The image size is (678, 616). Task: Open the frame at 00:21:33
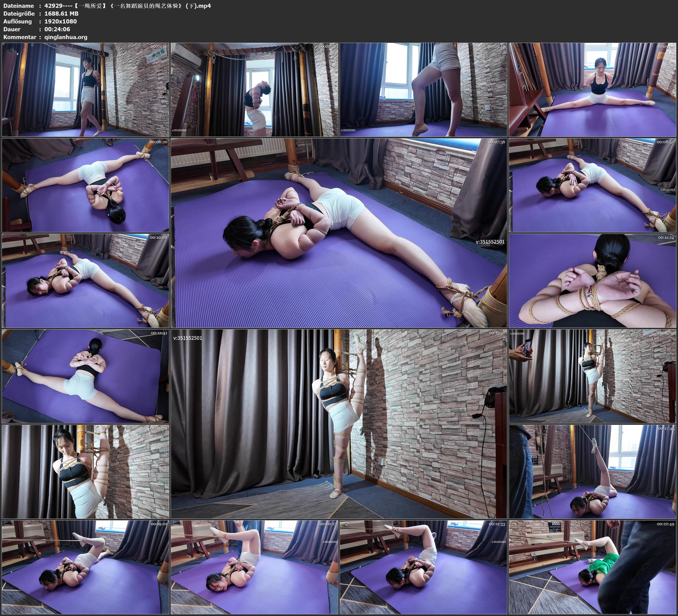[424, 567]
